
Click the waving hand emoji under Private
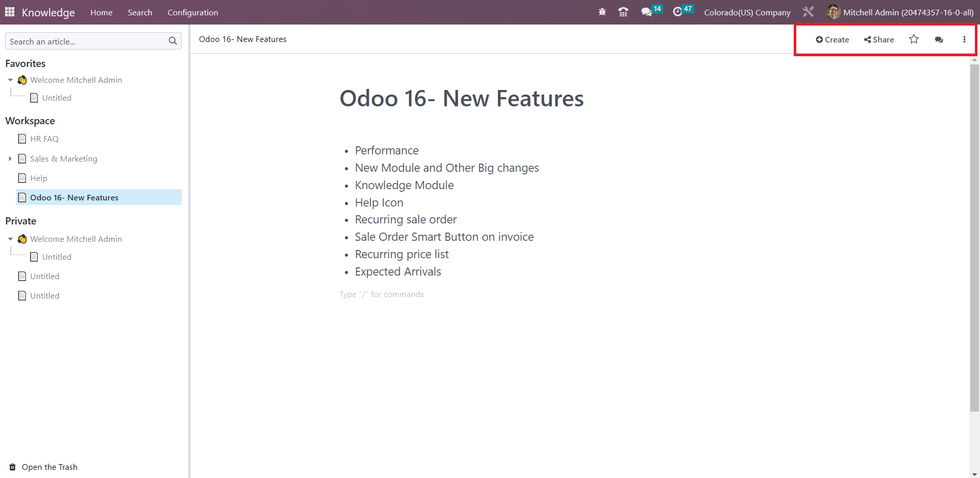click(x=22, y=239)
